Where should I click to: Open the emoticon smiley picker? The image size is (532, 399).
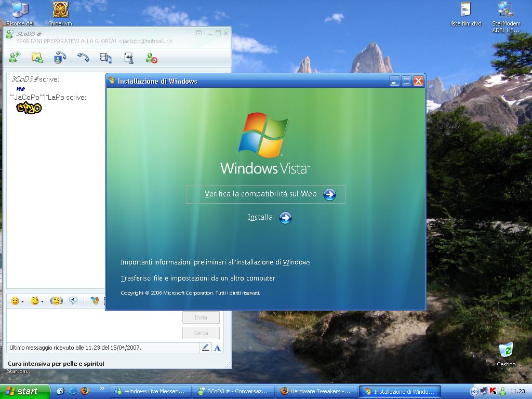[x=15, y=301]
